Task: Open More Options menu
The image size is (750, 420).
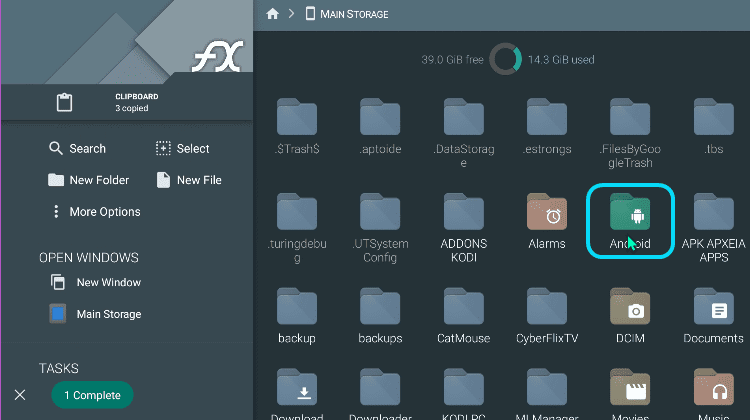Action: pyautogui.click(x=96, y=211)
